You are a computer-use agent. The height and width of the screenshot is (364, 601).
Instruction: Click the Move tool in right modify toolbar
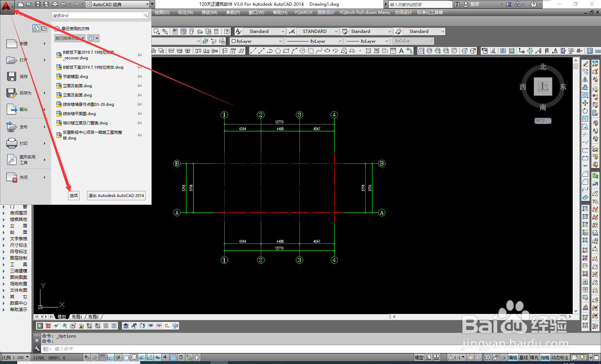coord(585,103)
